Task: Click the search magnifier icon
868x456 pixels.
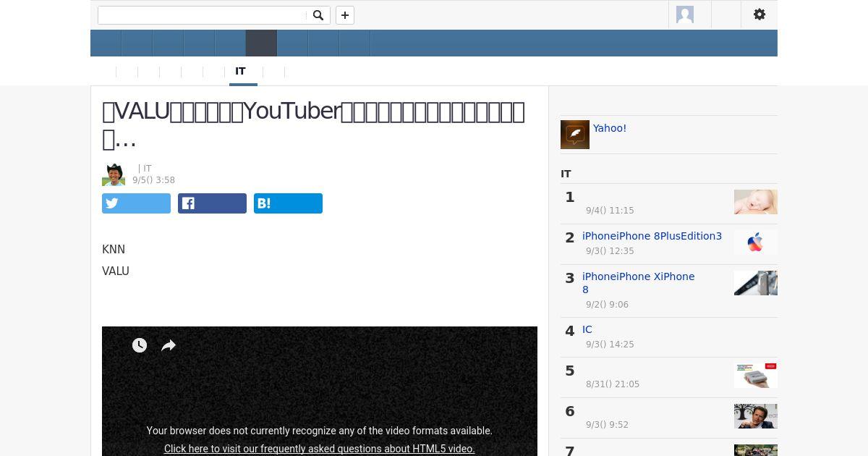Action: (318, 15)
